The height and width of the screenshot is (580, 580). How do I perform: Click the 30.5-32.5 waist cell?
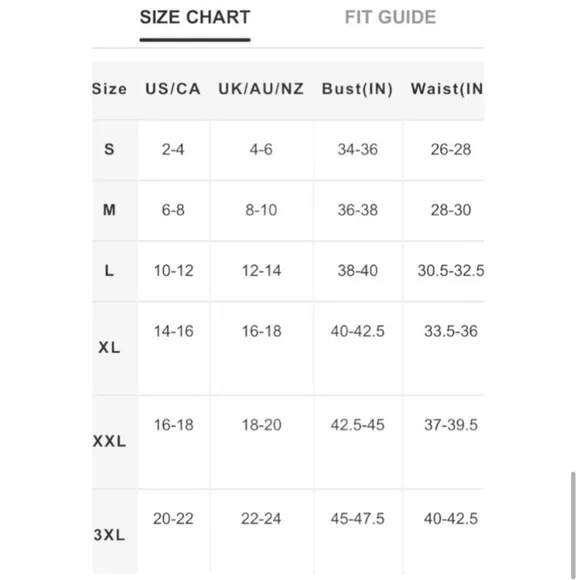(451, 271)
